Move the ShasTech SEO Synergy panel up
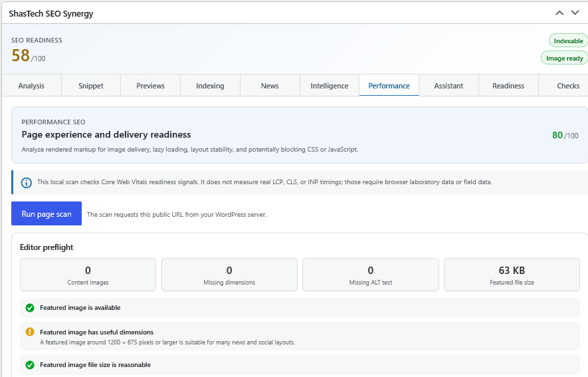The width and height of the screenshot is (588, 377). tap(559, 13)
